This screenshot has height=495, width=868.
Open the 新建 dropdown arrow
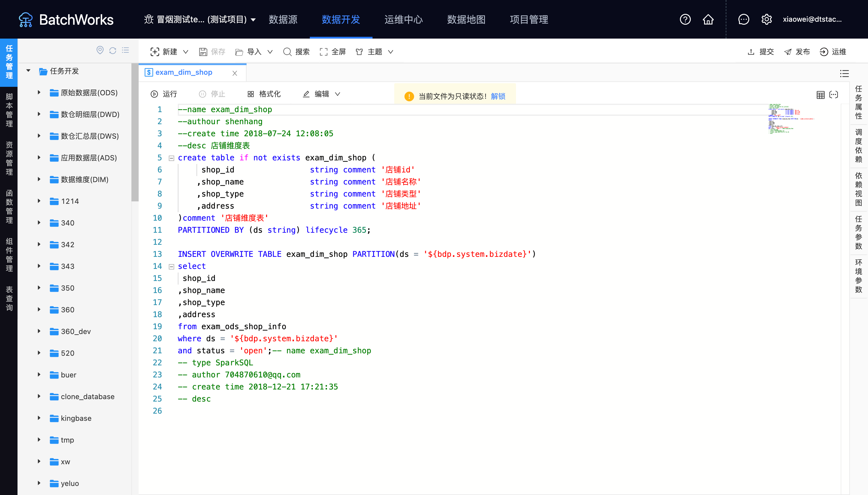point(186,52)
